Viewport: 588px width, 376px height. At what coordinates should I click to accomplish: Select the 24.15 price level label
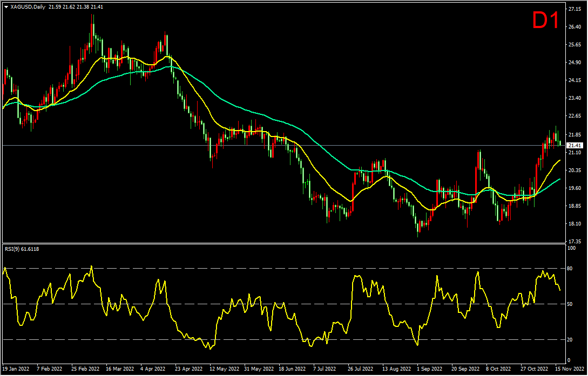(575, 80)
